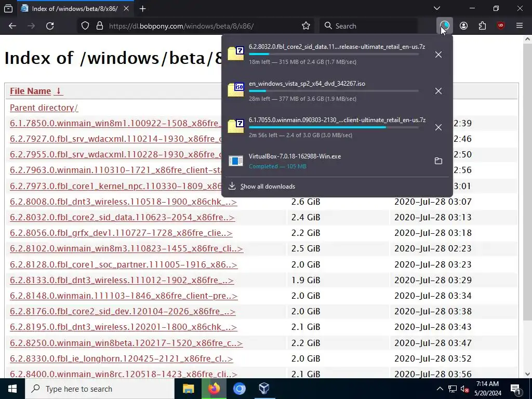Open the Firefox downloads panel button

tap(445, 26)
